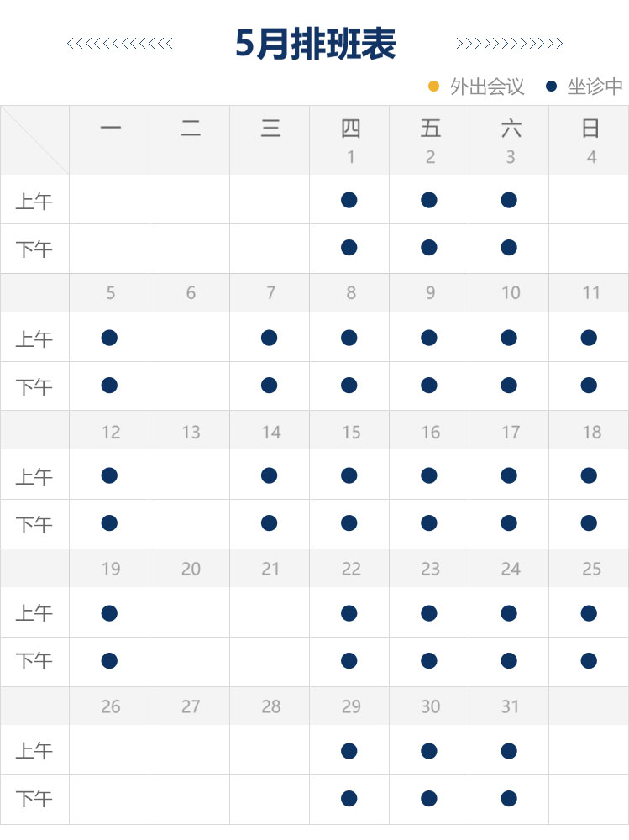Select the May 11 morning appointment dot
629x840 pixels.
(589, 338)
